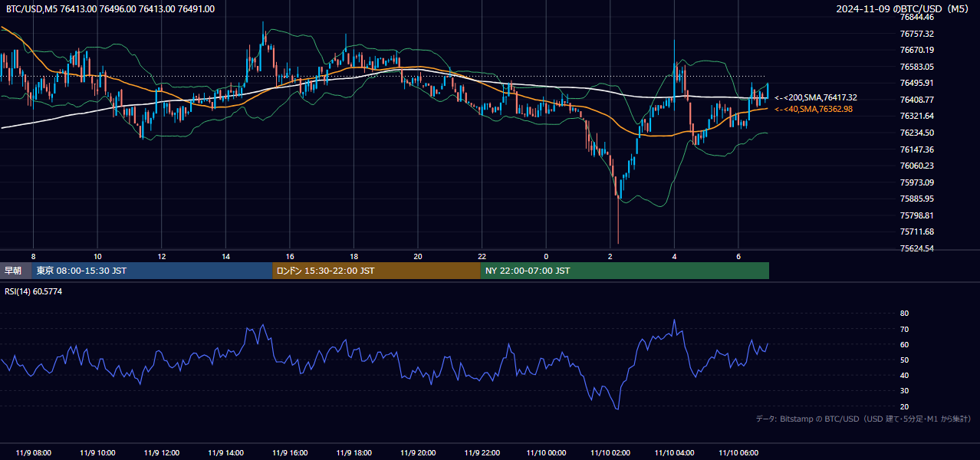Click hour tick 0 below the price chart
This screenshot has width=980, height=460.
pos(546,255)
